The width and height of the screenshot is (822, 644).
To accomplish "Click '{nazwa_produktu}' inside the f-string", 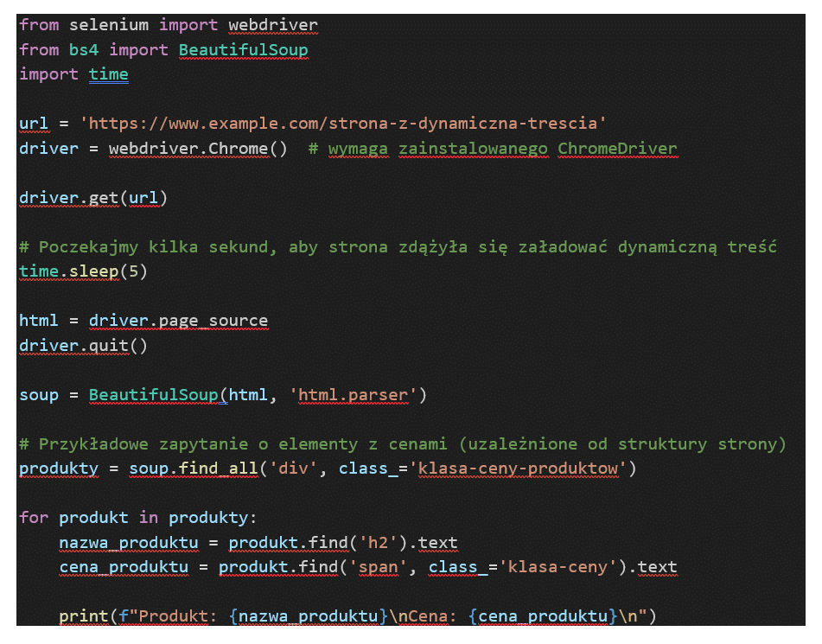I will click(309, 615).
